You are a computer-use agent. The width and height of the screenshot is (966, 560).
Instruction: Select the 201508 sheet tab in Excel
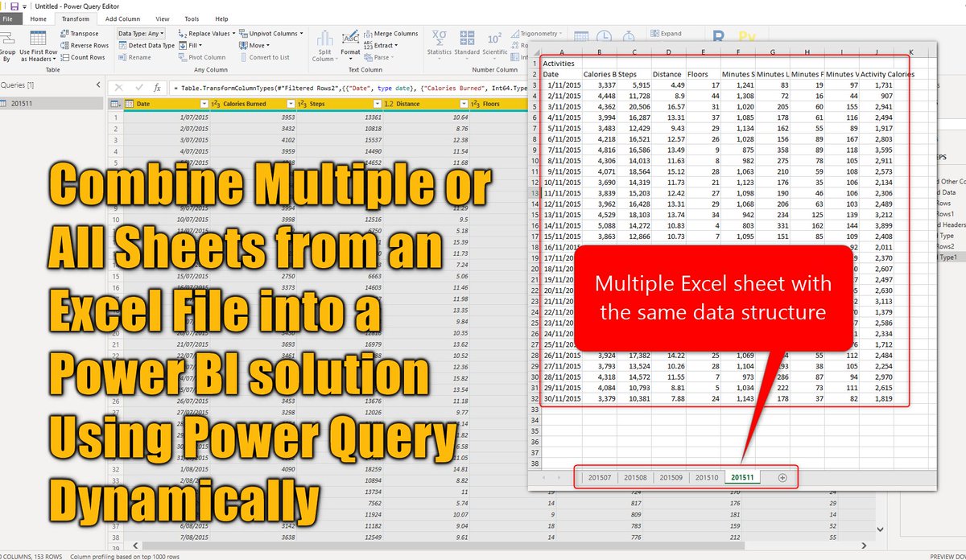635,477
